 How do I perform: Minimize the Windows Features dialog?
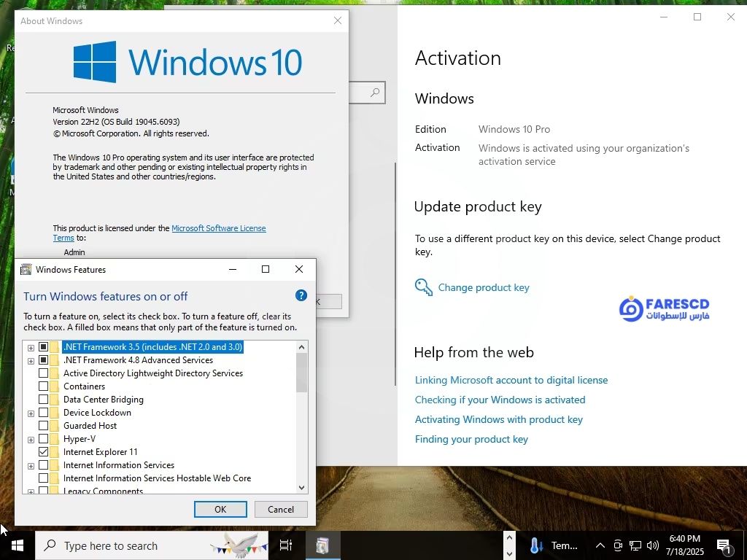pos(233,269)
